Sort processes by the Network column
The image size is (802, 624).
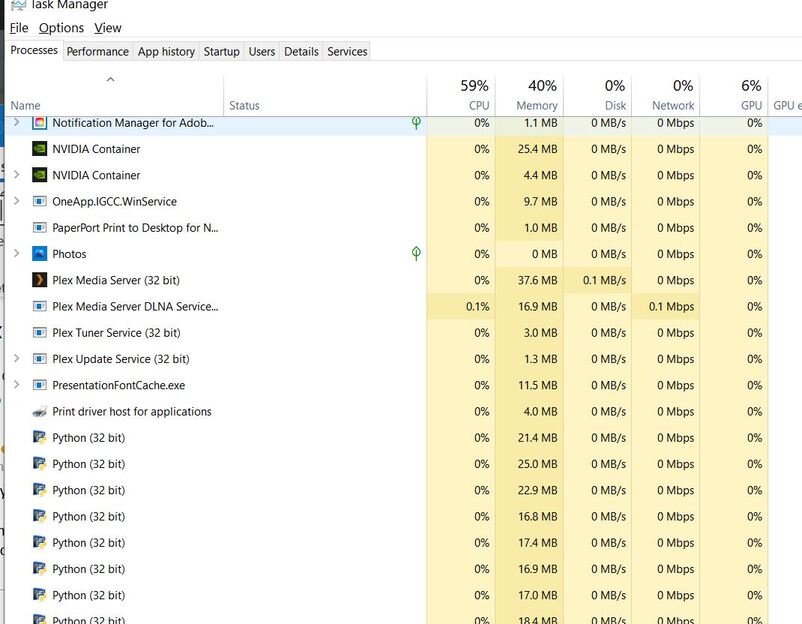(665, 96)
